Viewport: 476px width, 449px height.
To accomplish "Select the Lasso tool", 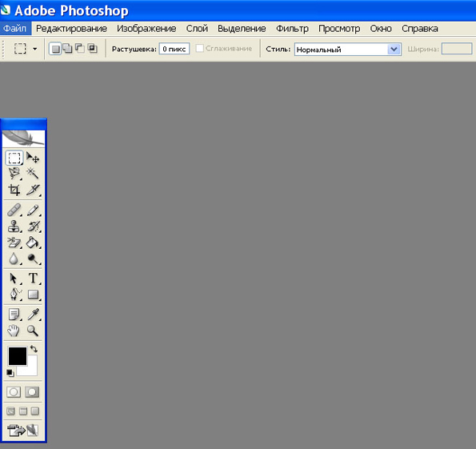I will click(14, 174).
